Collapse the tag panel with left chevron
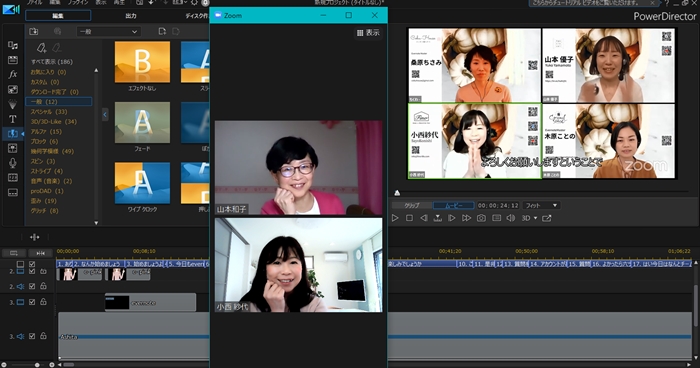Image resolution: width=700 pixels, height=368 pixels. click(x=105, y=115)
